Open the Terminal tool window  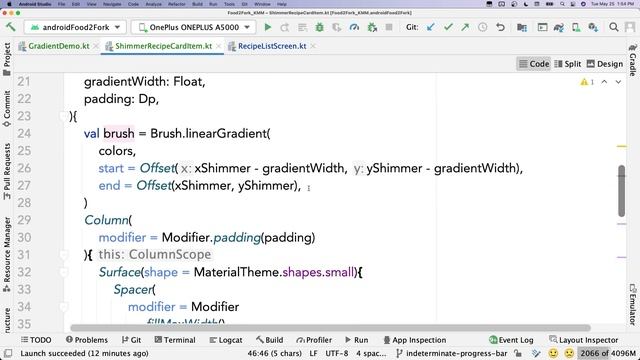pyautogui.click(x=175, y=340)
